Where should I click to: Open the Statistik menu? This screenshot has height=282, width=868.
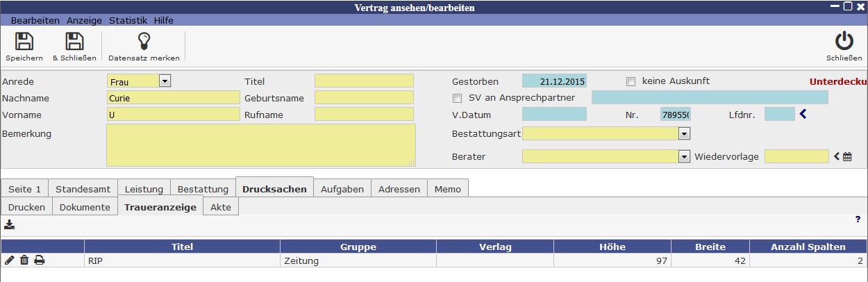point(128,20)
